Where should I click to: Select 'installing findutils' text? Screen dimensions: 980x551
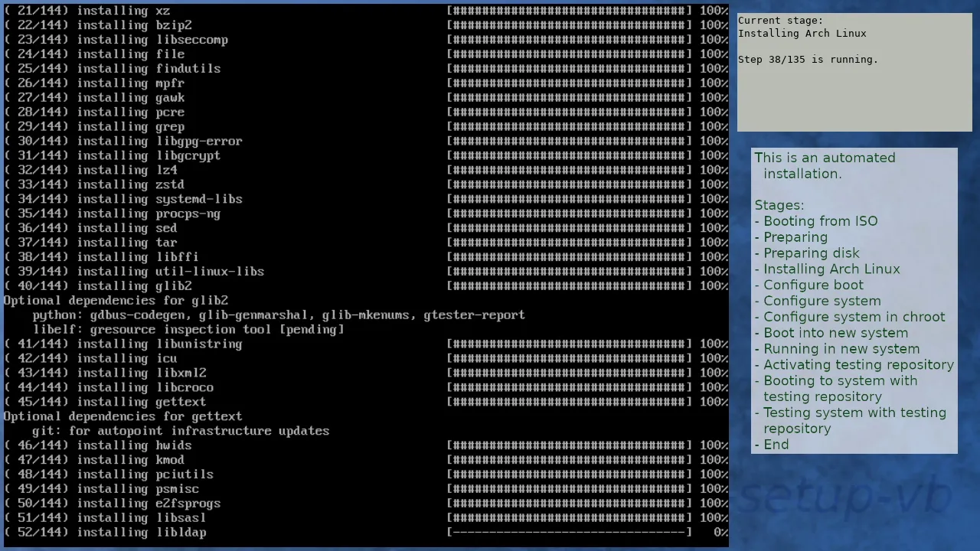coord(149,69)
